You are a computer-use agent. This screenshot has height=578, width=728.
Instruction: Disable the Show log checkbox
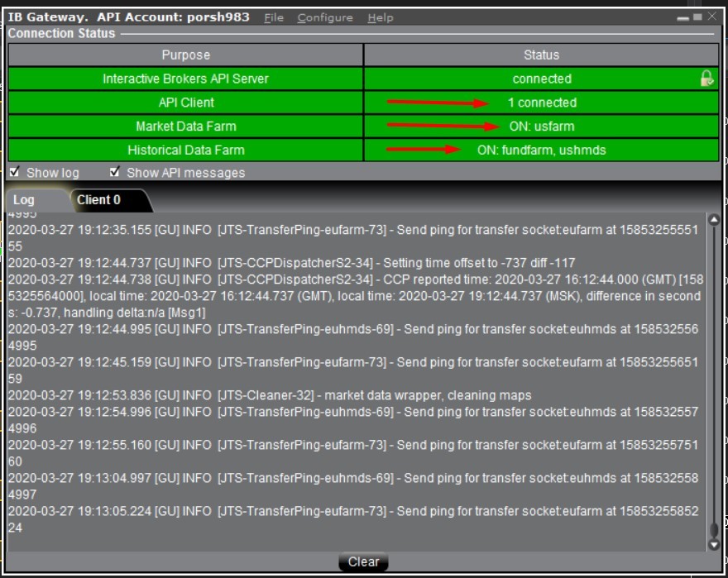coord(12,173)
